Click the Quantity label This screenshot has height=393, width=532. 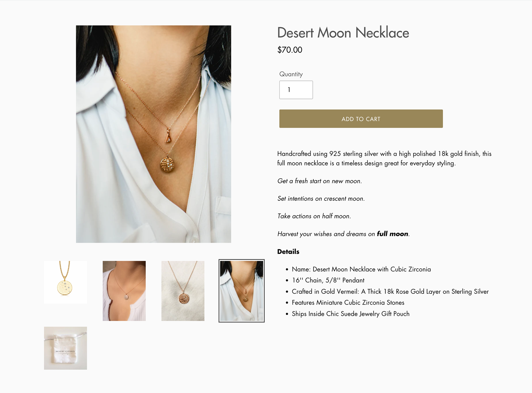tap(291, 74)
